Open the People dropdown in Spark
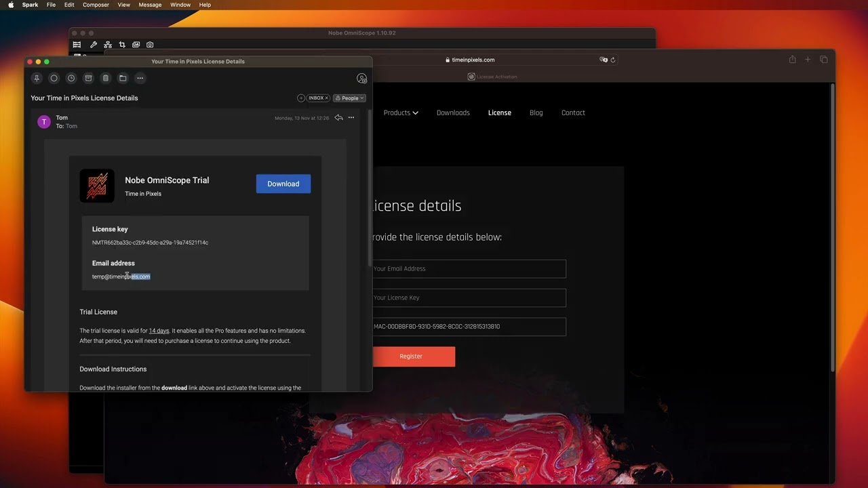Image resolution: width=868 pixels, height=488 pixels. tap(350, 98)
